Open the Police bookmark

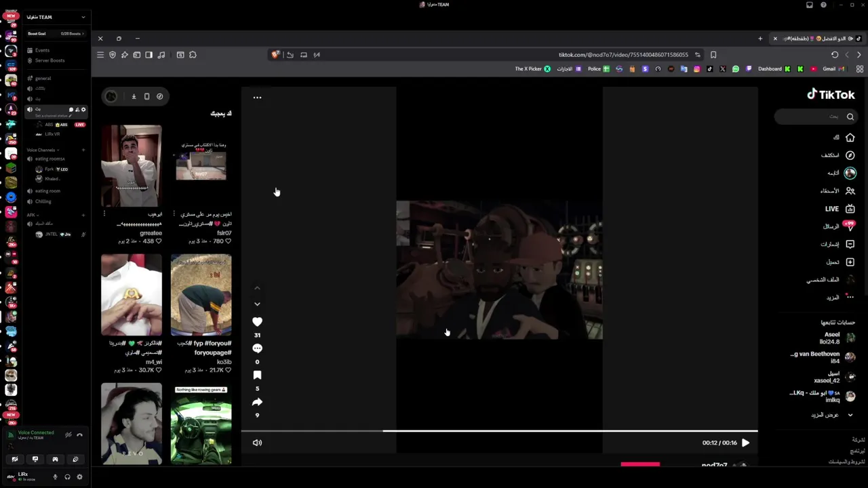point(598,69)
